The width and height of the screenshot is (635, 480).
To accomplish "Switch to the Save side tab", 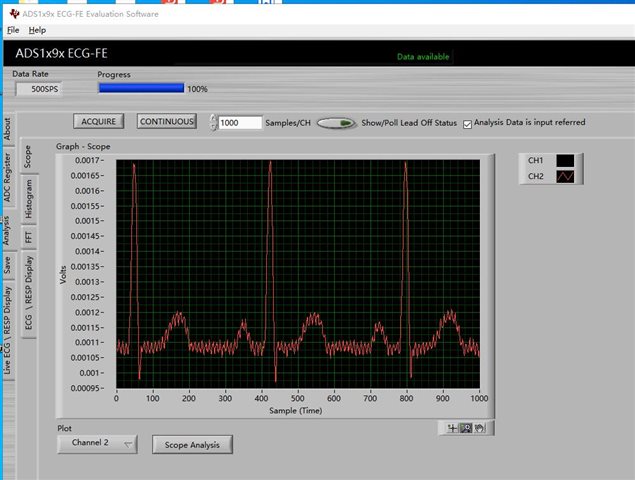I will 8,265.
